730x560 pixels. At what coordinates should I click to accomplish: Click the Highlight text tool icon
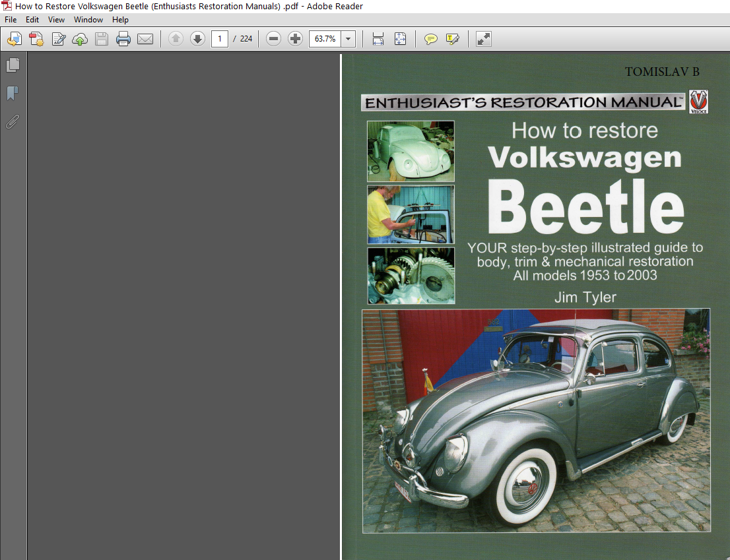(453, 39)
